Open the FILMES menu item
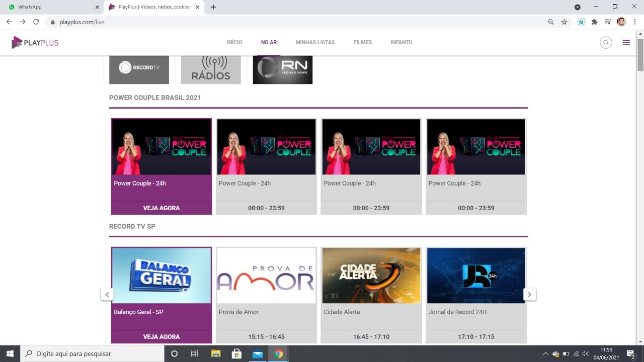This screenshot has width=644, height=362. (363, 42)
